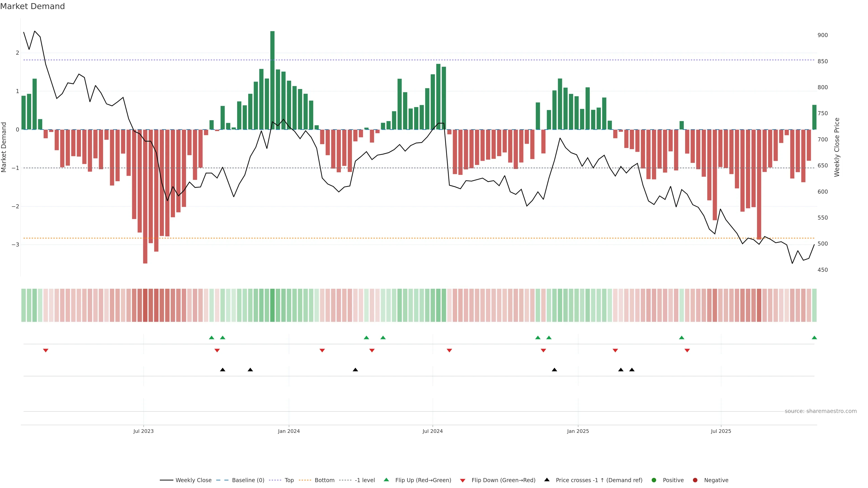
Task: Click the Market Demand chart title
Action: click(x=32, y=6)
